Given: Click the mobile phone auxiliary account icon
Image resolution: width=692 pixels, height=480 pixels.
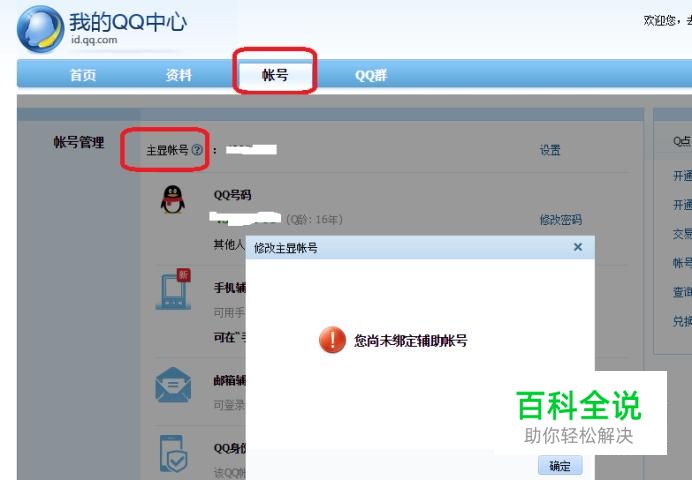Looking at the screenshot, I should [173, 289].
